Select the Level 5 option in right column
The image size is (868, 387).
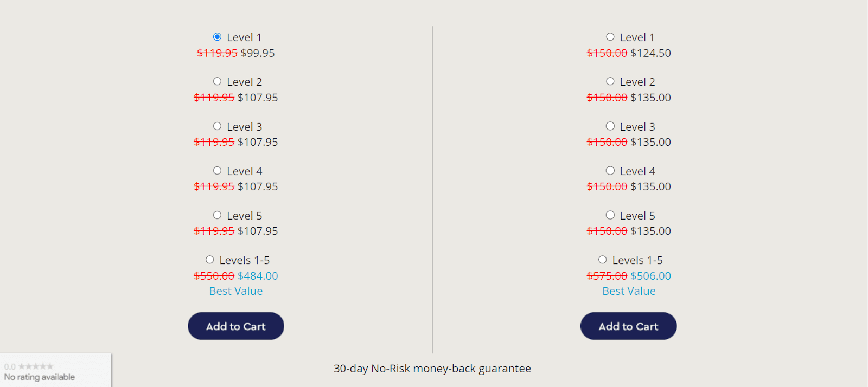[x=610, y=214]
